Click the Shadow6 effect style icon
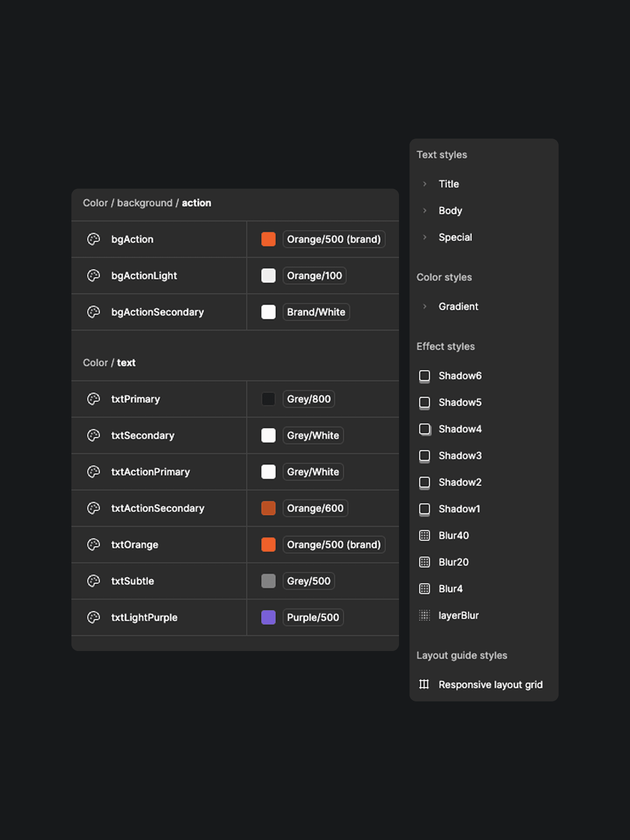Image resolution: width=630 pixels, height=840 pixels. click(x=425, y=376)
